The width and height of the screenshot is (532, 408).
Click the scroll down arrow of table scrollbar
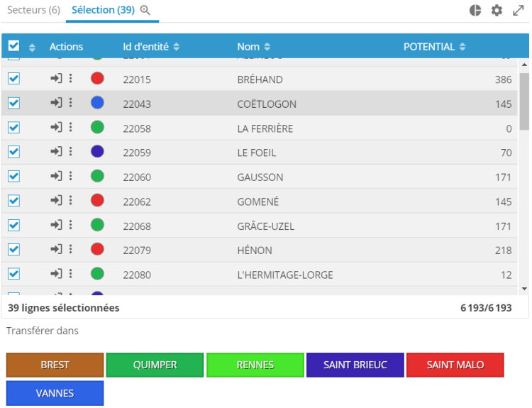524,289
